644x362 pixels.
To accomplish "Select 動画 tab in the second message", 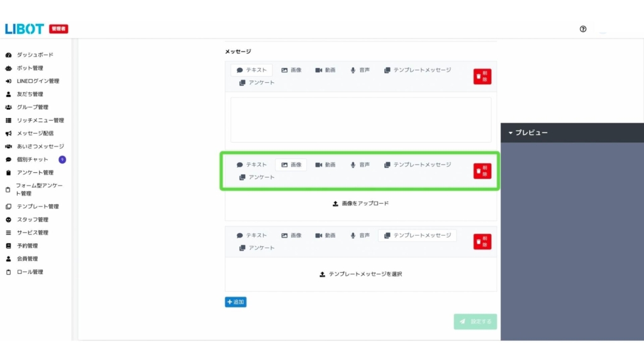I will coord(325,165).
